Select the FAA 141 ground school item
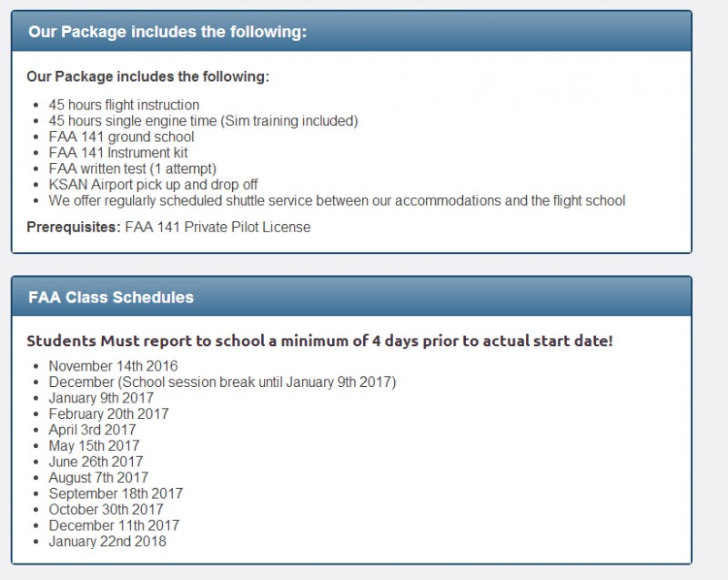The image size is (728, 580). pyautogui.click(x=121, y=137)
